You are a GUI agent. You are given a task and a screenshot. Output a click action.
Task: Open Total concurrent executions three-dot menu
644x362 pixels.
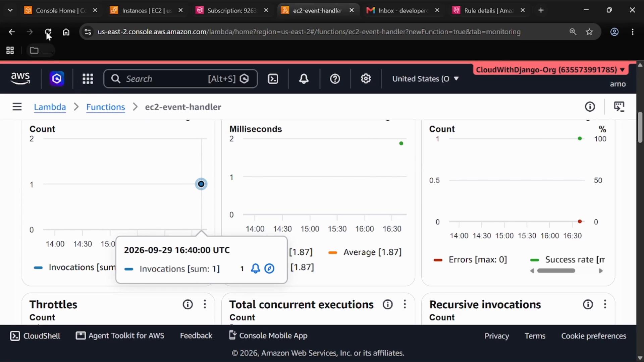pos(405,304)
